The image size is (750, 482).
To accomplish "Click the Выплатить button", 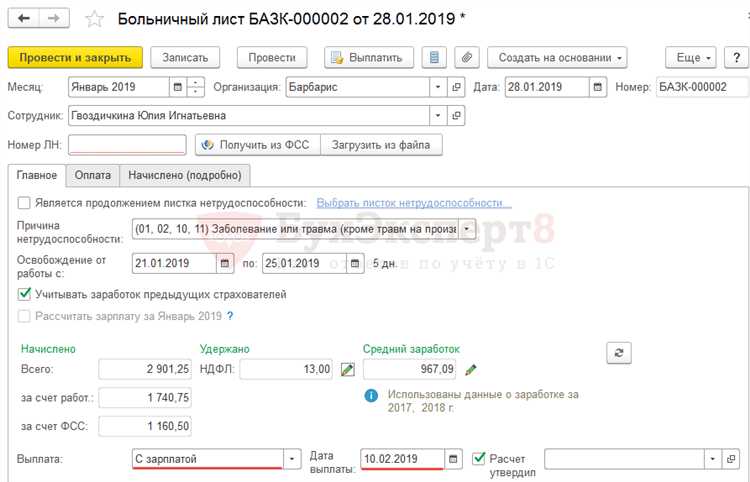I will (369, 58).
